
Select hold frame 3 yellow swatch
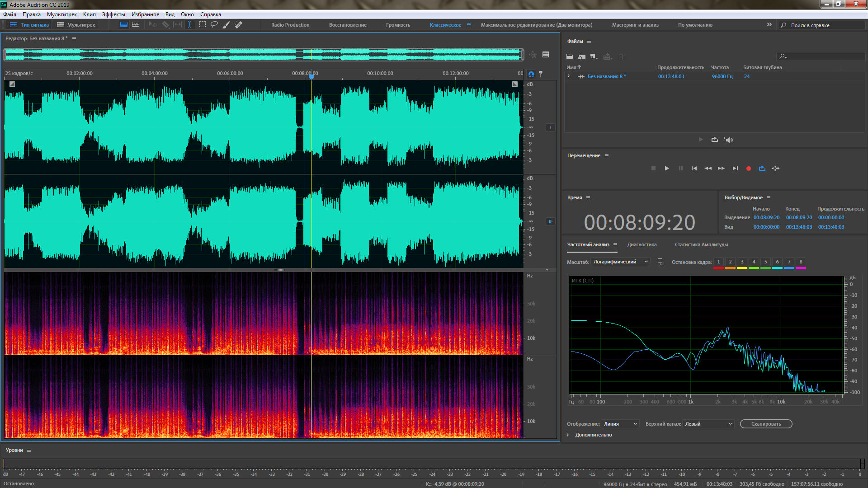[x=742, y=263]
